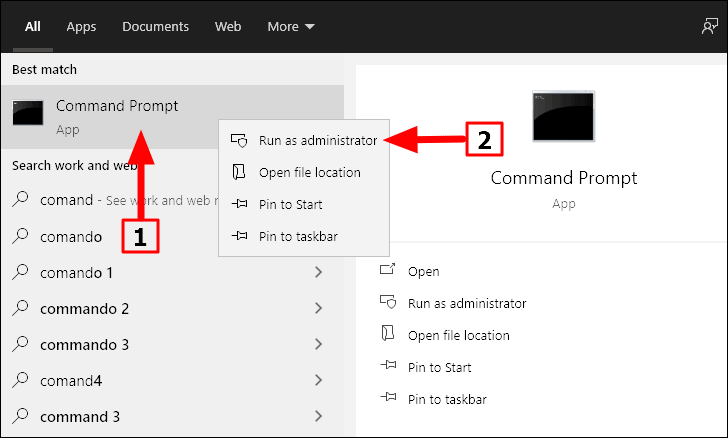This screenshot has height=438, width=728.
Task: Click shield icon beside context menu Run as administrator
Action: 239,140
